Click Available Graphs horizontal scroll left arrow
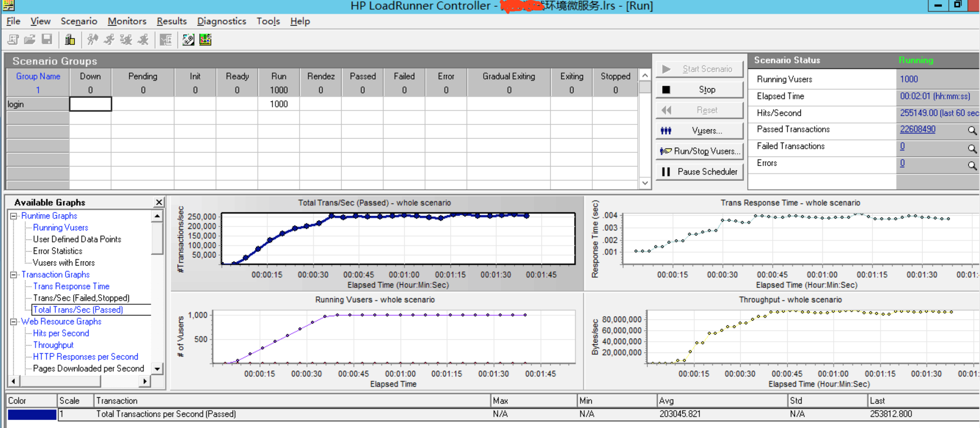Screen dimensions: 980x428 [x=13, y=382]
